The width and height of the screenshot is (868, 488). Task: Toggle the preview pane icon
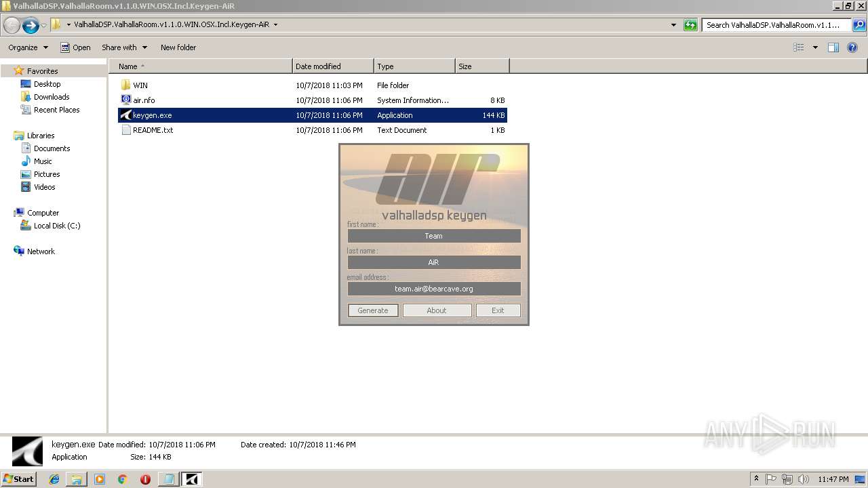tap(833, 47)
